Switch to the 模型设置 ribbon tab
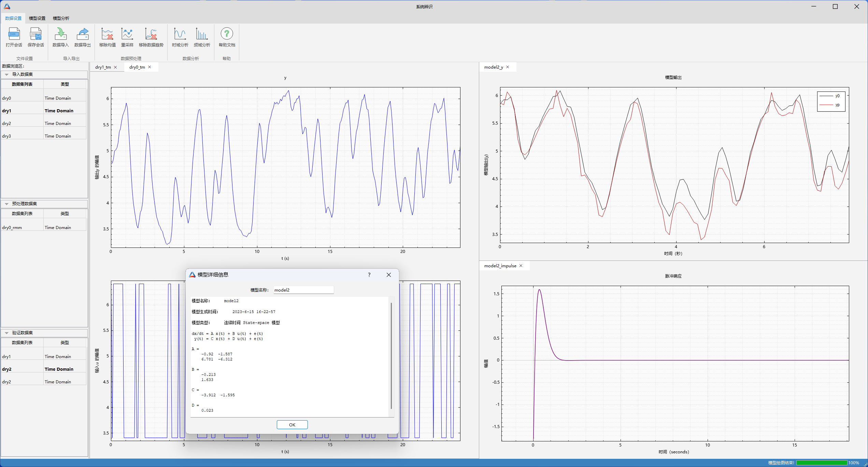Viewport: 868px width, 467px height. point(37,18)
